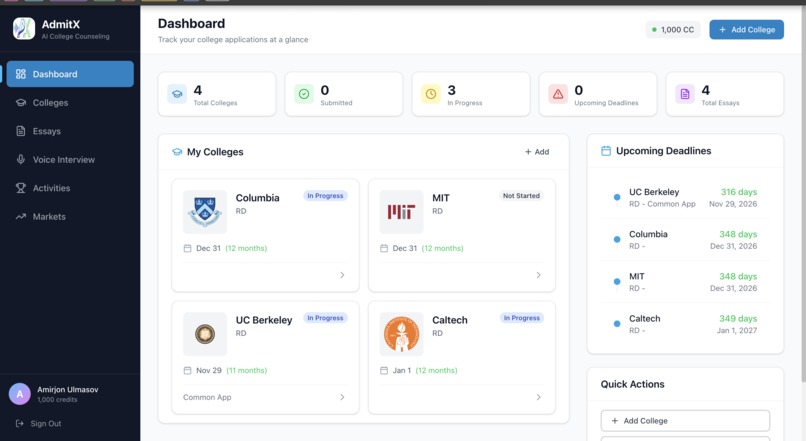Click the user avatar with letter A
Viewport: 806px width, 441px height.
pos(20,394)
